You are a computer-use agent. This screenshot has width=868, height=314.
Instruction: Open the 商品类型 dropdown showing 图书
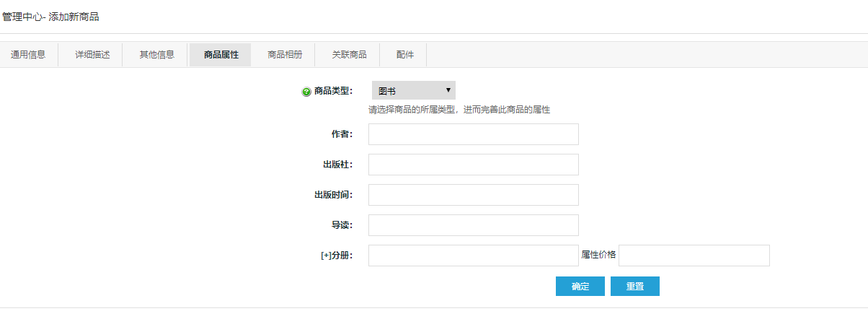[413, 91]
